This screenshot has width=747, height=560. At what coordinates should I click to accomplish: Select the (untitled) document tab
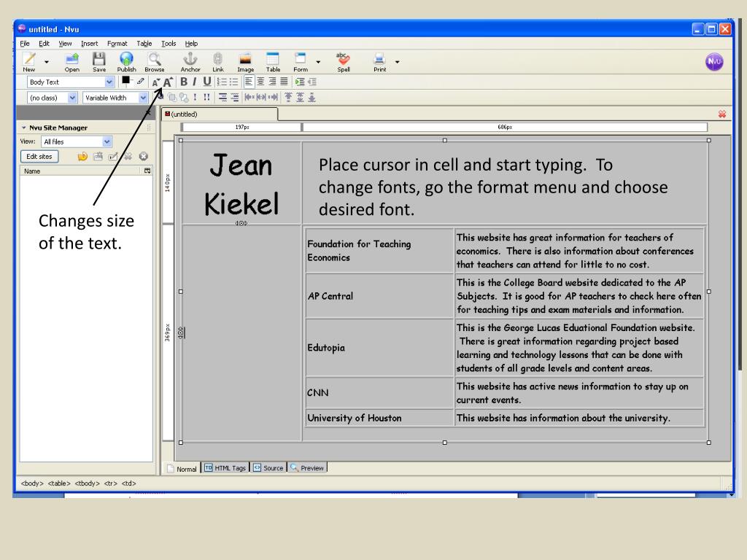[x=219, y=114]
